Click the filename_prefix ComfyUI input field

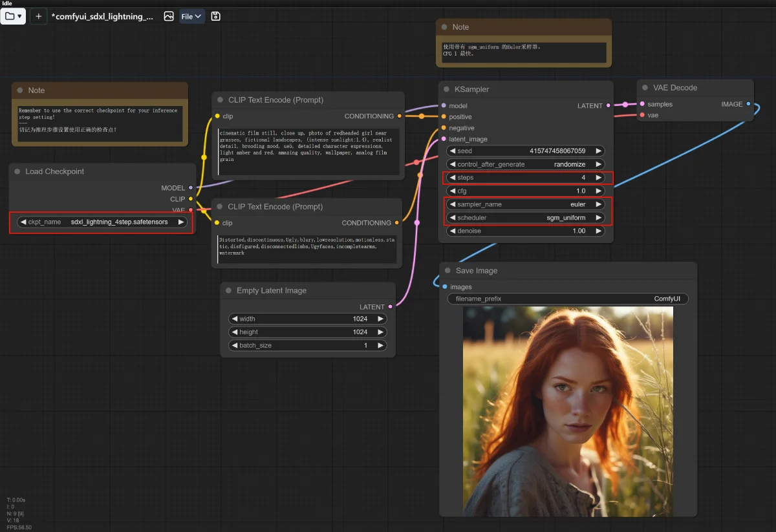(568, 299)
